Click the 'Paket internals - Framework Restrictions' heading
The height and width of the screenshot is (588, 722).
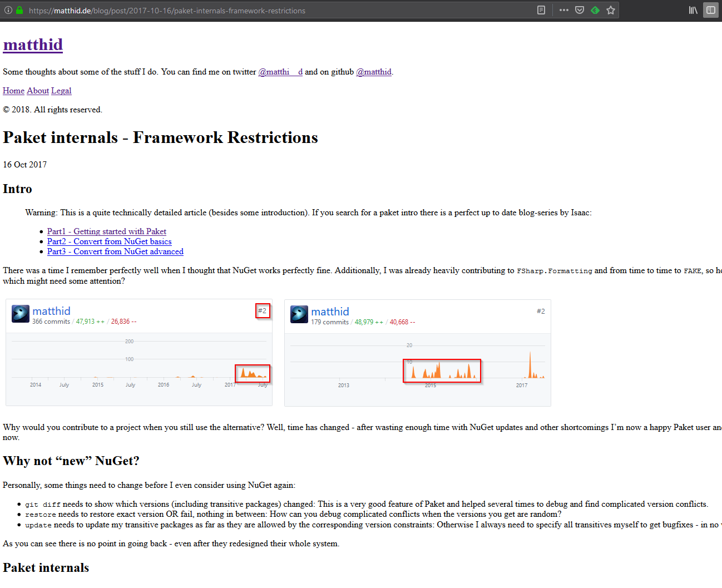tap(160, 137)
